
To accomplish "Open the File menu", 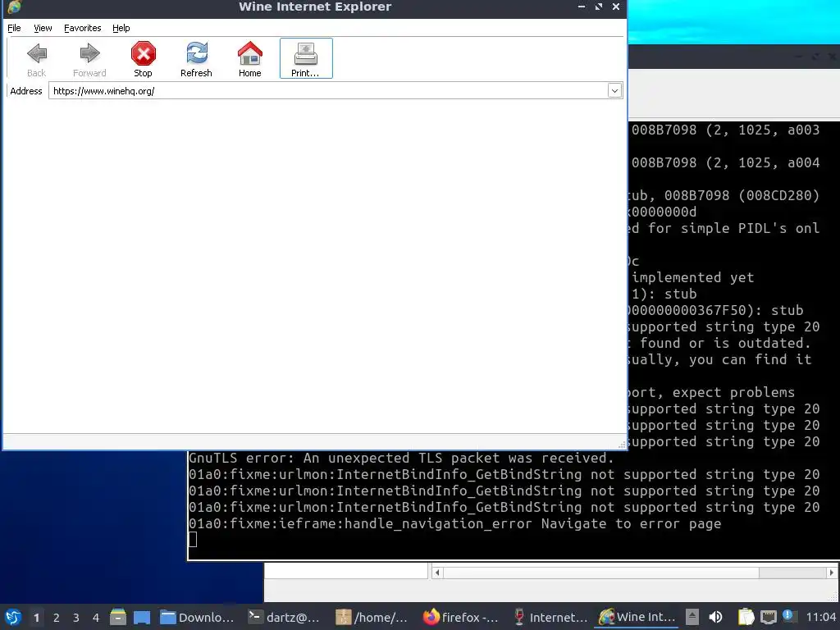I will [x=14, y=28].
